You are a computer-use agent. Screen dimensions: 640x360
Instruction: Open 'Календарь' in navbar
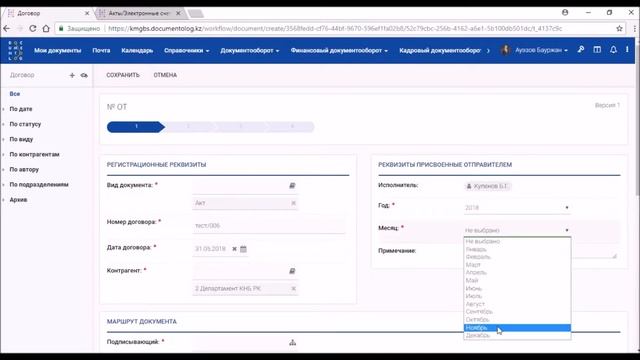coord(137,51)
